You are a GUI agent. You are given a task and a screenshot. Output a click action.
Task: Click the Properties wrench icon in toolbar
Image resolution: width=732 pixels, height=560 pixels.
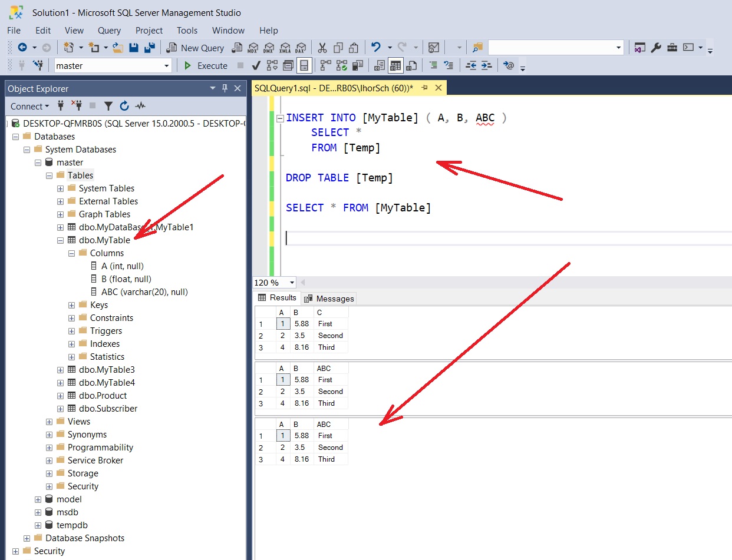click(x=656, y=48)
